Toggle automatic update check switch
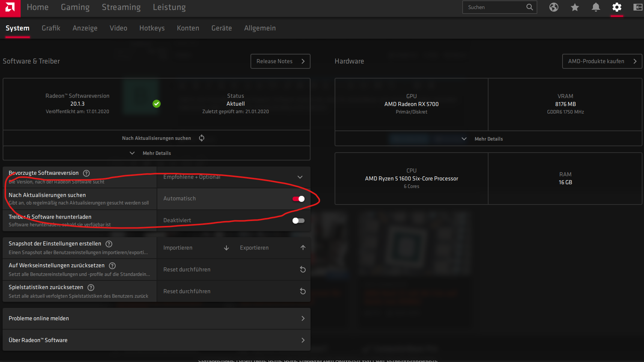 point(299,199)
